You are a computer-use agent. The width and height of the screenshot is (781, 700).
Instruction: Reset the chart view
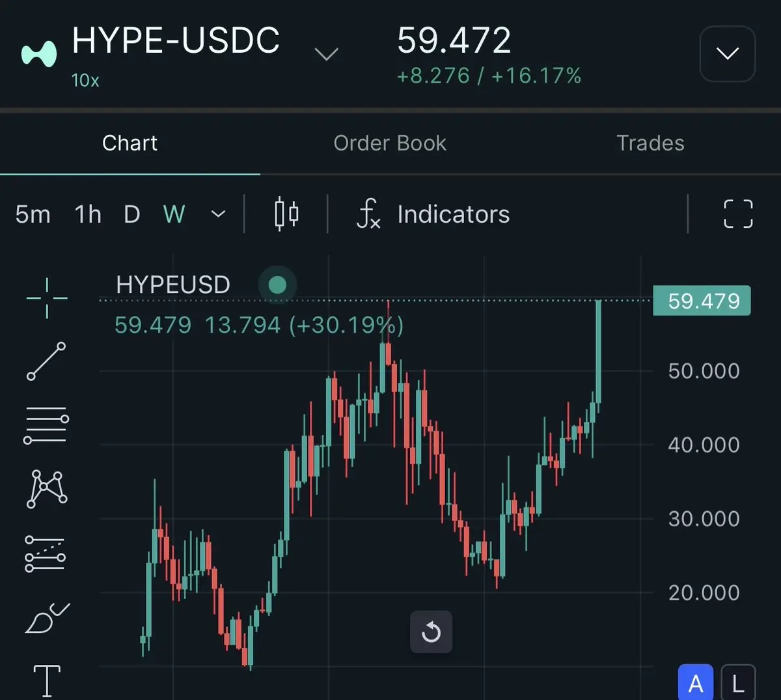[431, 632]
